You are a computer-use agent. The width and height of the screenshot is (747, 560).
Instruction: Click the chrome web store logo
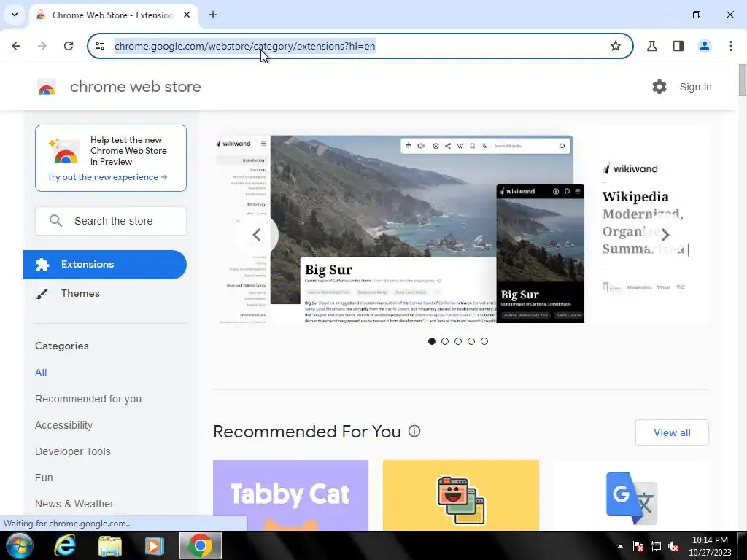tap(119, 87)
